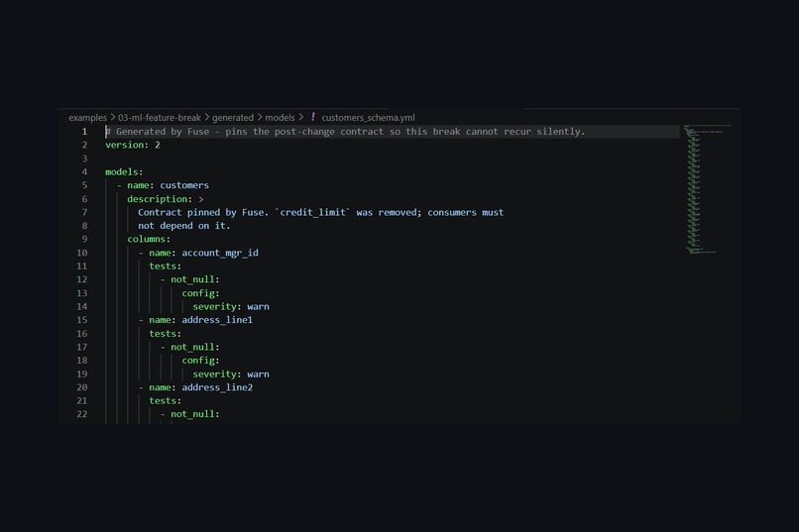This screenshot has height=532, width=799.
Task: Click 'not_null:' on line 12
Action: [x=194, y=279]
